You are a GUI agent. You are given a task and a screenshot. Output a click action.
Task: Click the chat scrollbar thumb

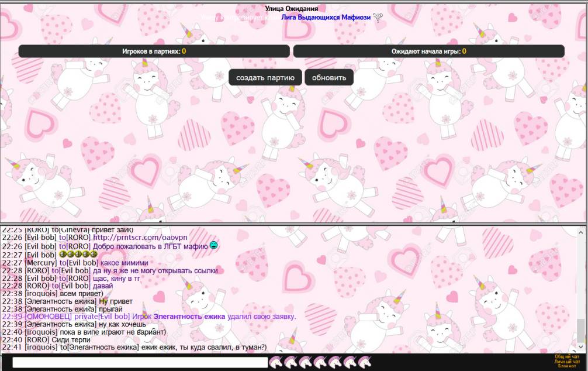[x=581, y=329]
